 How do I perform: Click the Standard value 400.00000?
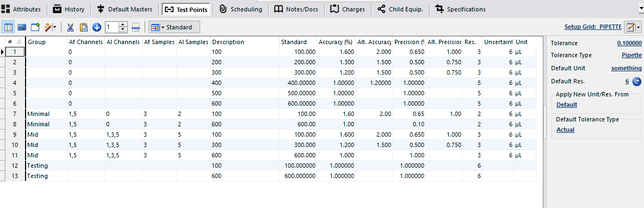[x=298, y=83]
